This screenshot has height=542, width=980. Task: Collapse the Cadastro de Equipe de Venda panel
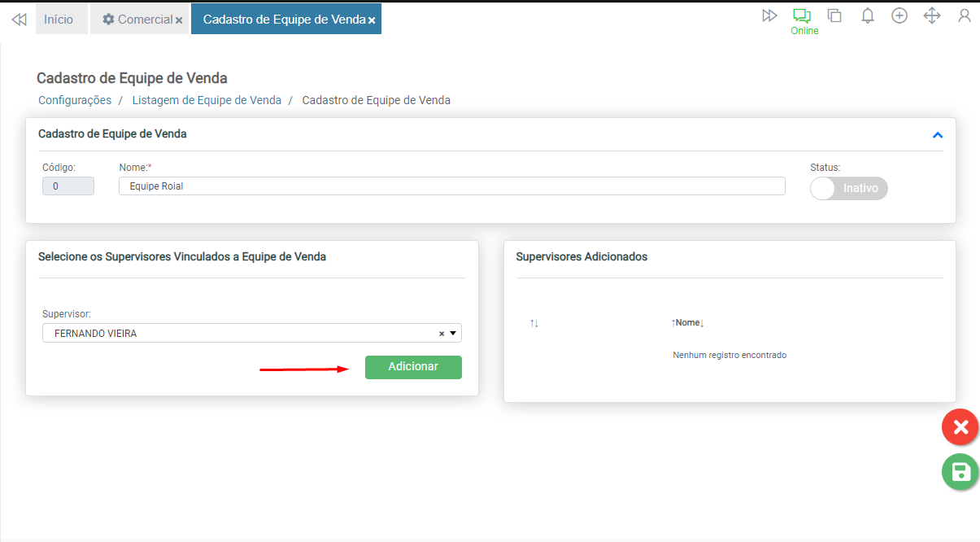pos(938,135)
